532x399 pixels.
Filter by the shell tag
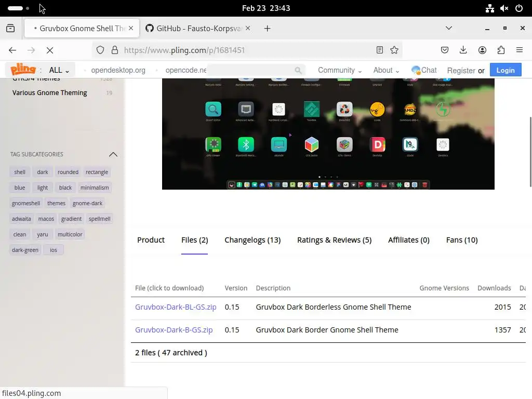point(20,172)
